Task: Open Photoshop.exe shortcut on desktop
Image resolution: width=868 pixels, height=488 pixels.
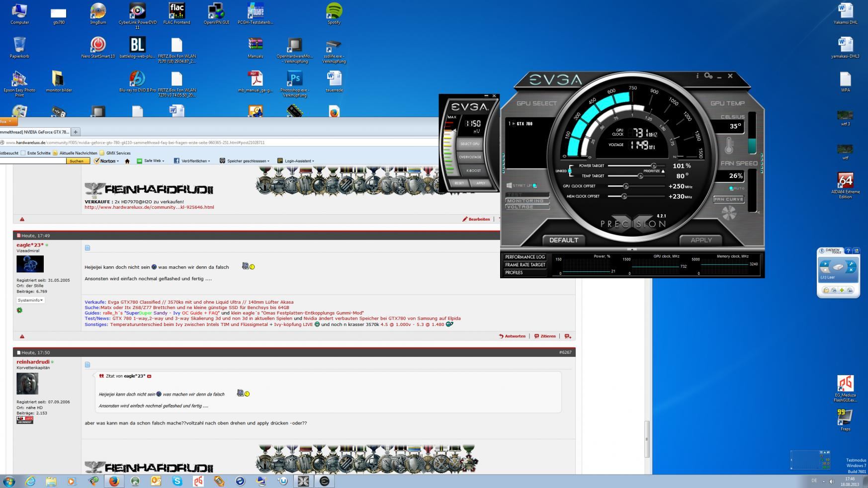Action: [295, 83]
